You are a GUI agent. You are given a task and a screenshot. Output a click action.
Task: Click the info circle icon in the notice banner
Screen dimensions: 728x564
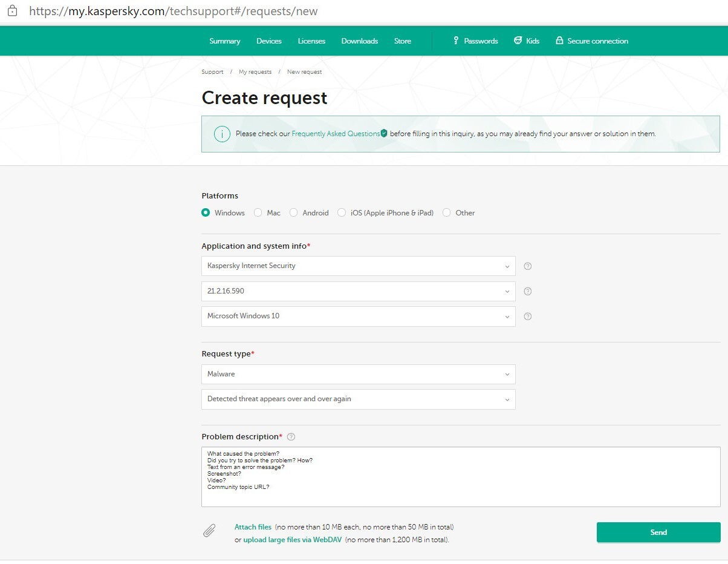point(222,134)
